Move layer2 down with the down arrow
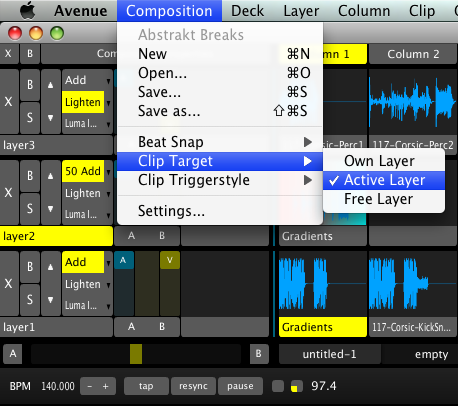 [x=50, y=209]
